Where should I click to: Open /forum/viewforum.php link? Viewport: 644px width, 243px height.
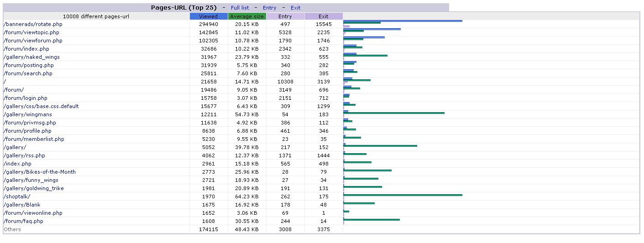click(33, 41)
